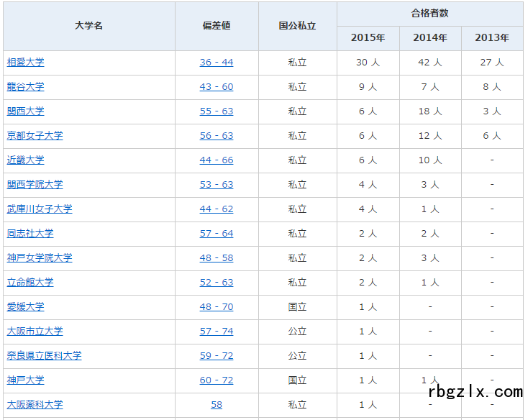Open the 大阪薬科大学 link
The width and height of the screenshot is (528, 420).
point(35,404)
